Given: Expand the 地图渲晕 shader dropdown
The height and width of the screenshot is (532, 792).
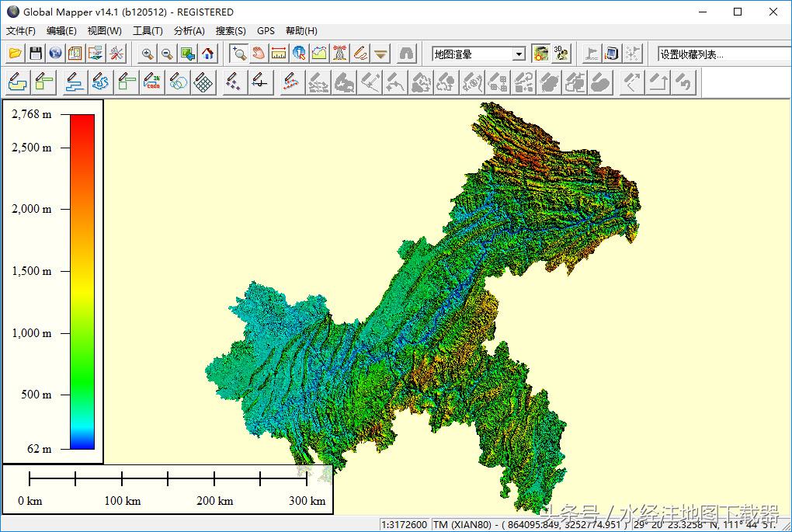Looking at the screenshot, I should coord(519,54).
